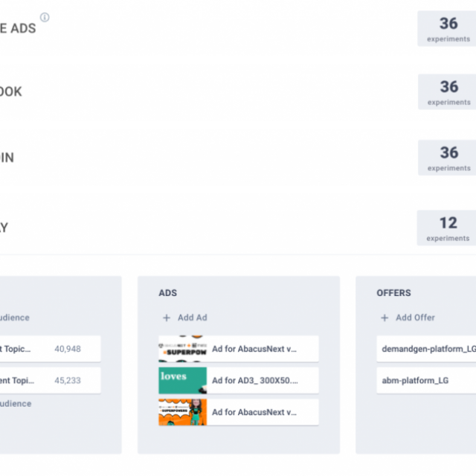The height and width of the screenshot is (476, 476).
Task: Click the plus icon next to Add Ad
Action: [167, 318]
